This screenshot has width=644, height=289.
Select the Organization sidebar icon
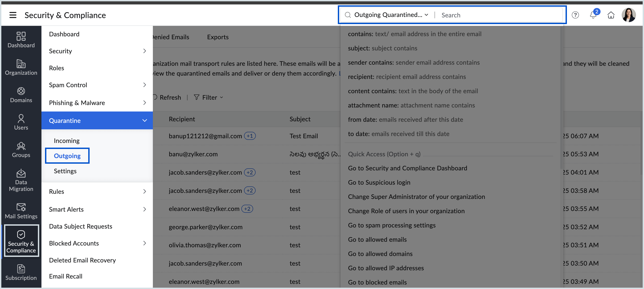[x=21, y=67]
